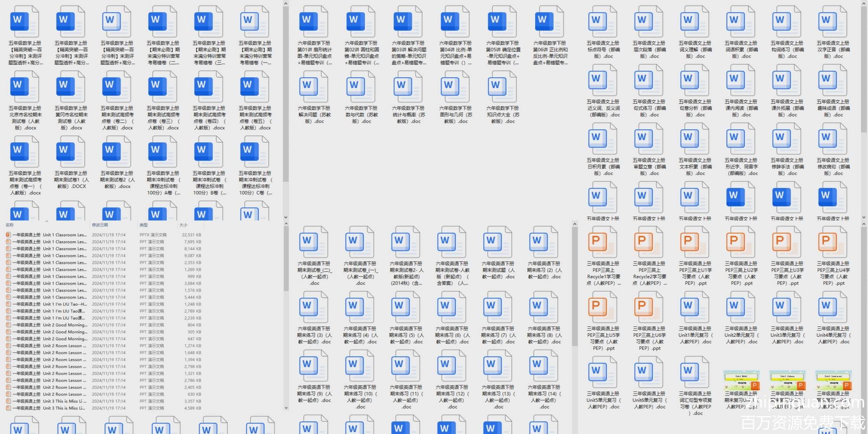Click scroll-down arrow of the file details list
The height and width of the screenshot is (434, 868).
coord(286,408)
